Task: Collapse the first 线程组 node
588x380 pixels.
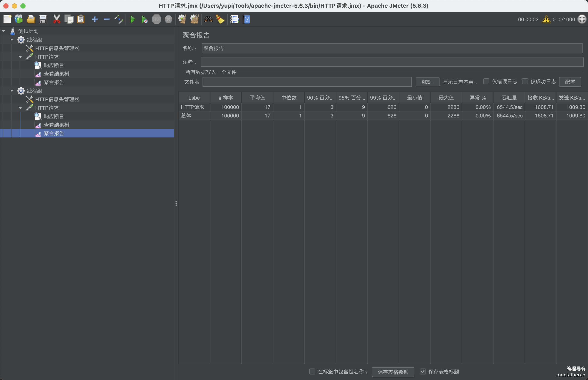Action: 12,40
